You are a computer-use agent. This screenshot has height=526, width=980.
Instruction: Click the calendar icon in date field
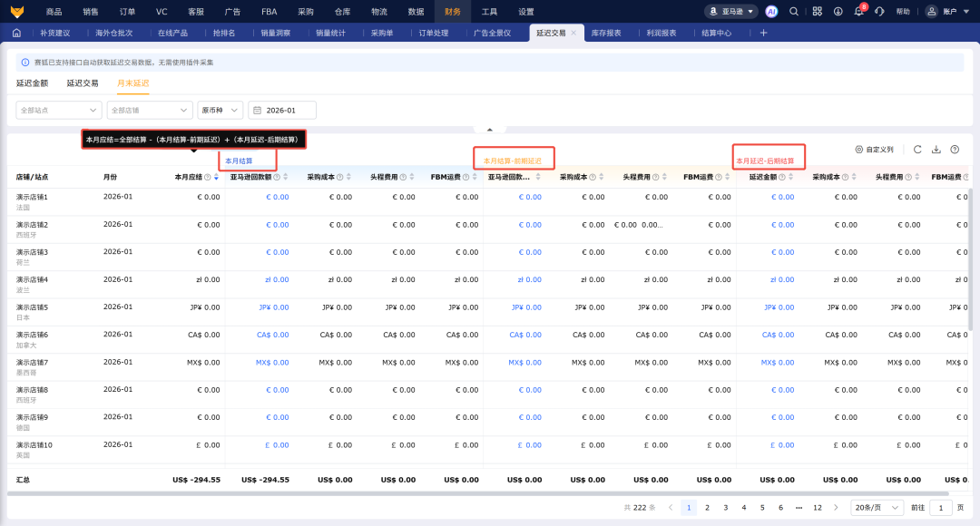click(257, 110)
